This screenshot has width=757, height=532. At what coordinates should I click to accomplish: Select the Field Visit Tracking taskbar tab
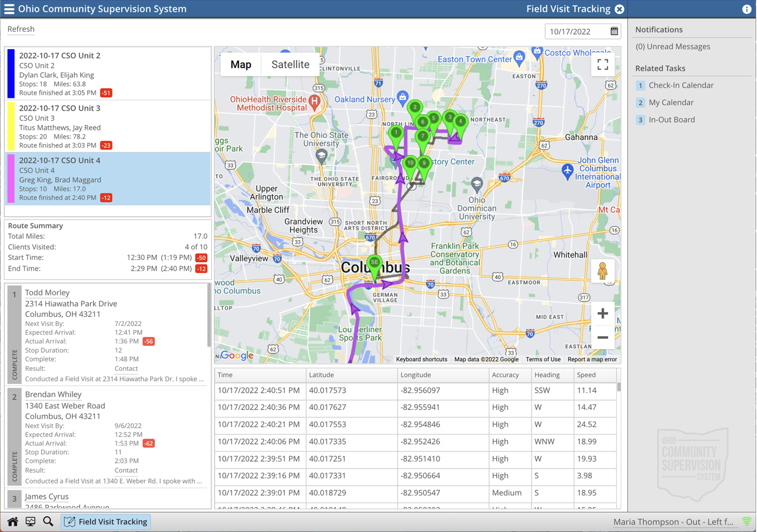[105, 522]
